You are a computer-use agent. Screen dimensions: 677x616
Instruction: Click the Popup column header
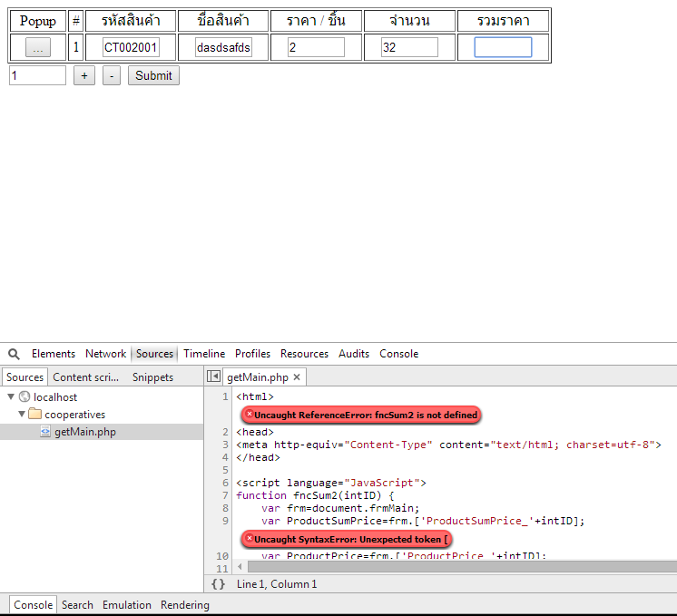[38, 21]
